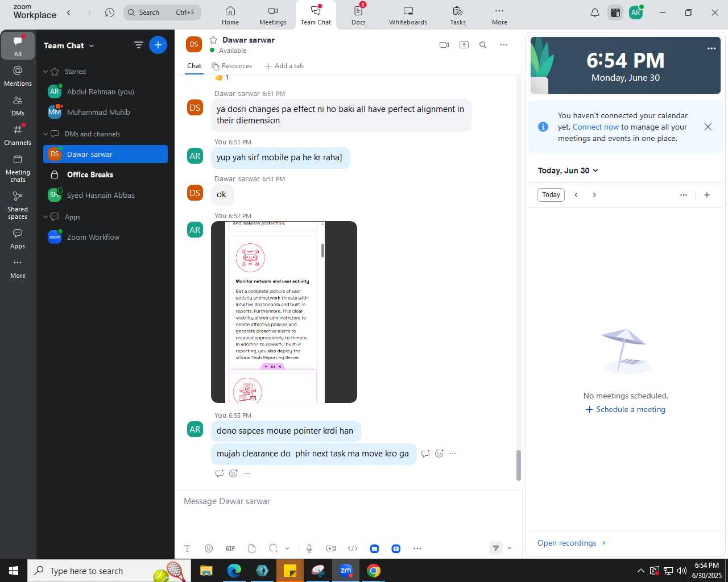
Task: Open the history clock icon
Action: tap(110, 13)
